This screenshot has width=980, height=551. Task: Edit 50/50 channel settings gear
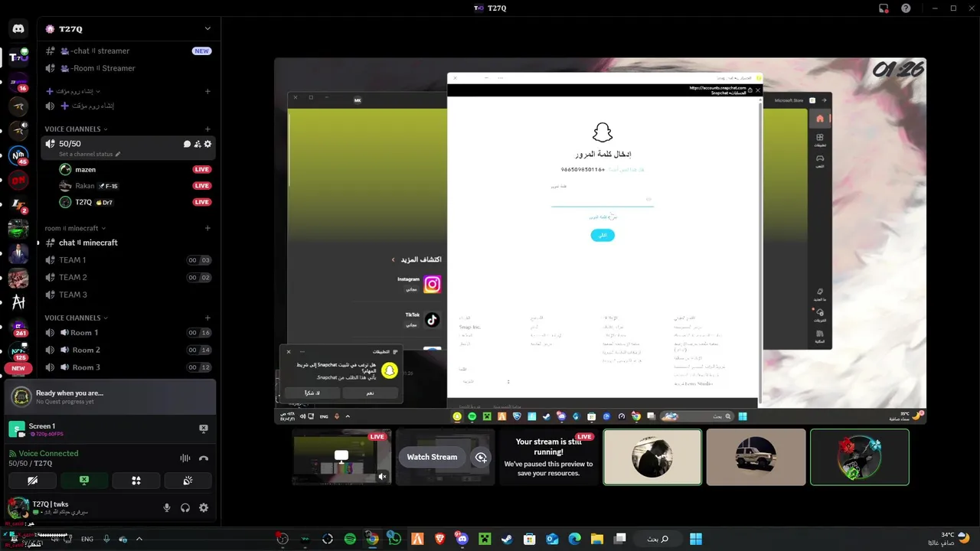pos(207,144)
